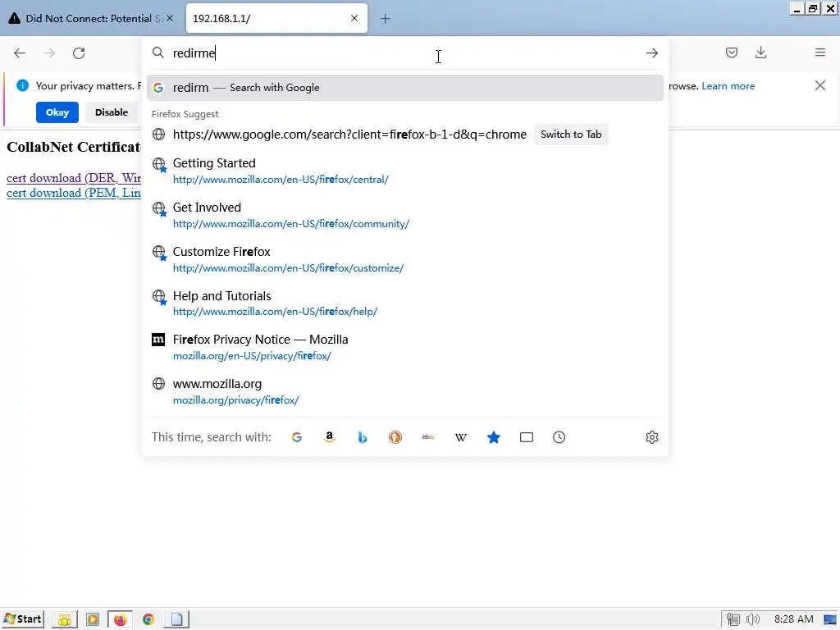Image resolution: width=840 pixels, height=630 pixels.
Task: Reload the current page
Action: point(79,53)
